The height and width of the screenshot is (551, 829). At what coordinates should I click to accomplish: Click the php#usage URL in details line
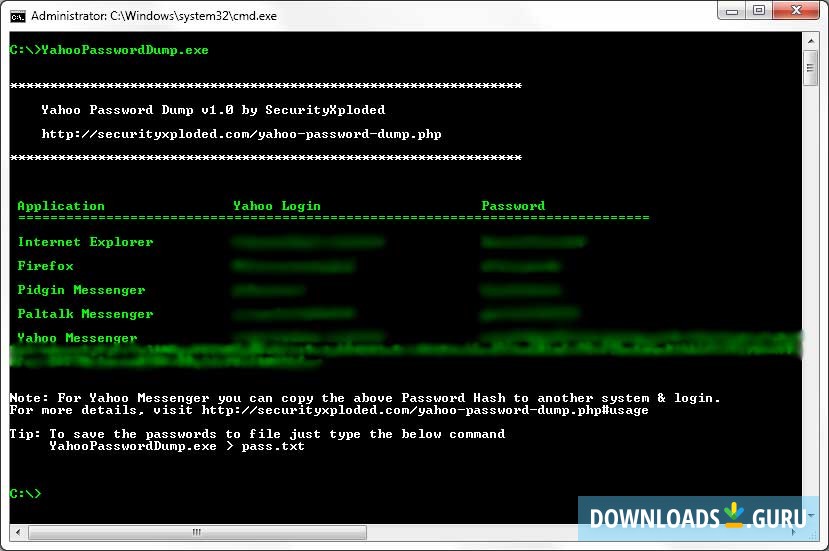pos(425,410)
